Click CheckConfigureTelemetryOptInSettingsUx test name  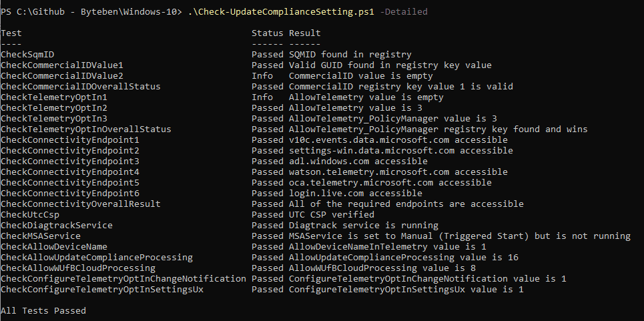tap(102, 289)
